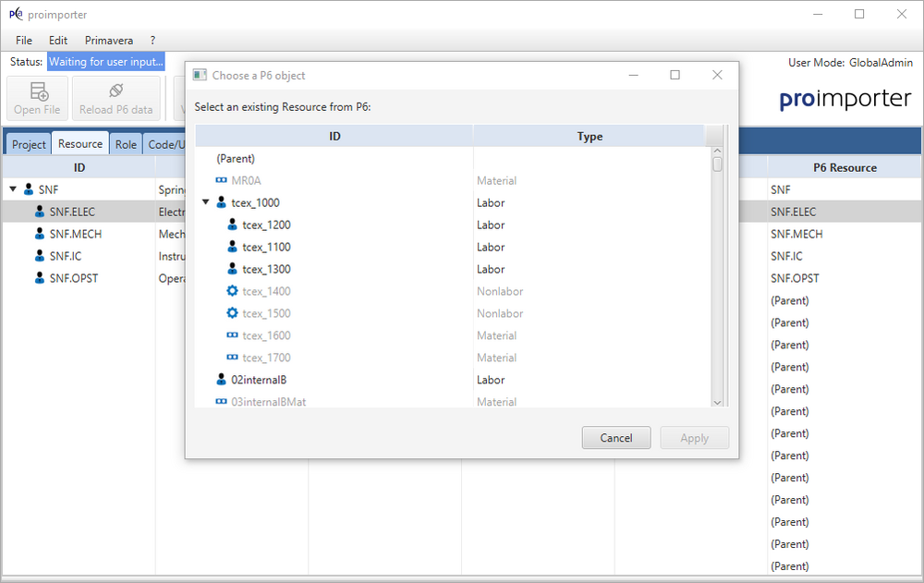This screenshot has width=924, height=583.
Task: Collapse the SNF resource tree node
Action: [x=13, y=189]
